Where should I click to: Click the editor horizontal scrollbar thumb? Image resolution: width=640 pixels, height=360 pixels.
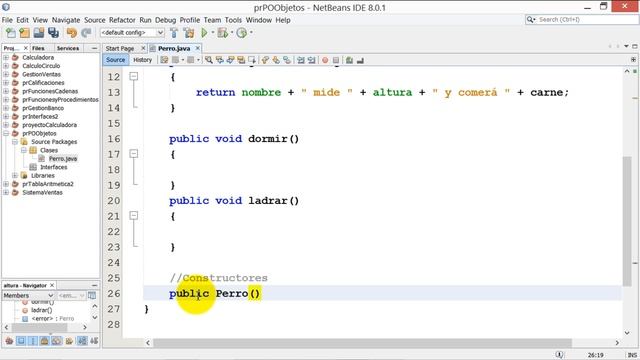pos(362,343)
